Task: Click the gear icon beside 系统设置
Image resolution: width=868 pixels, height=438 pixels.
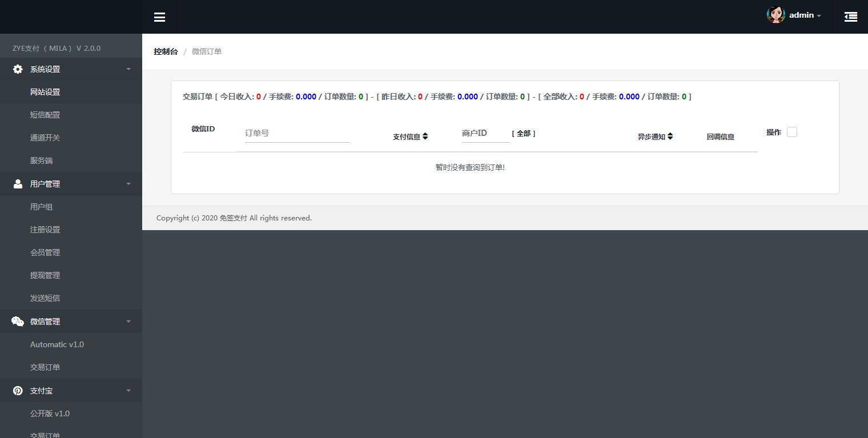Action: coord(18,69)
